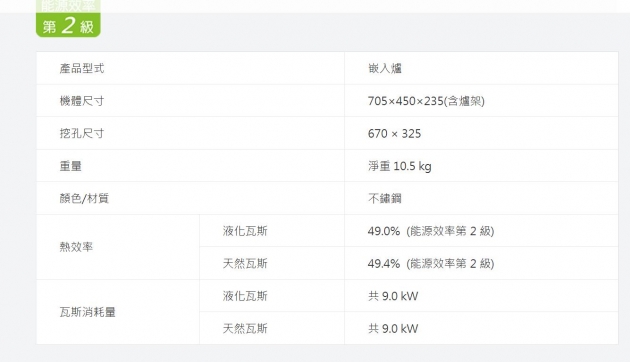Click the 嵌入爐 product type value
Image resolution: width=630 pixels, height=362 pixels.
[x=385, y=68]
